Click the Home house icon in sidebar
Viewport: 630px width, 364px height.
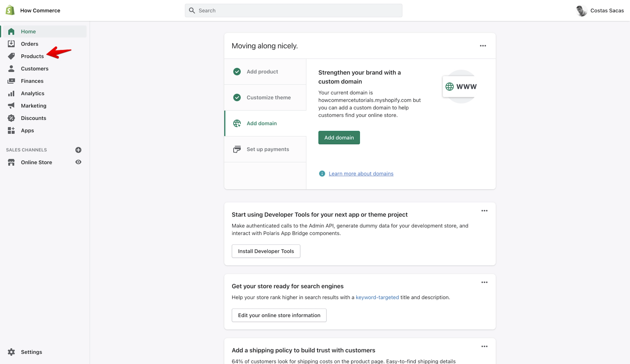pyautogui.click(x=11, y=31)
